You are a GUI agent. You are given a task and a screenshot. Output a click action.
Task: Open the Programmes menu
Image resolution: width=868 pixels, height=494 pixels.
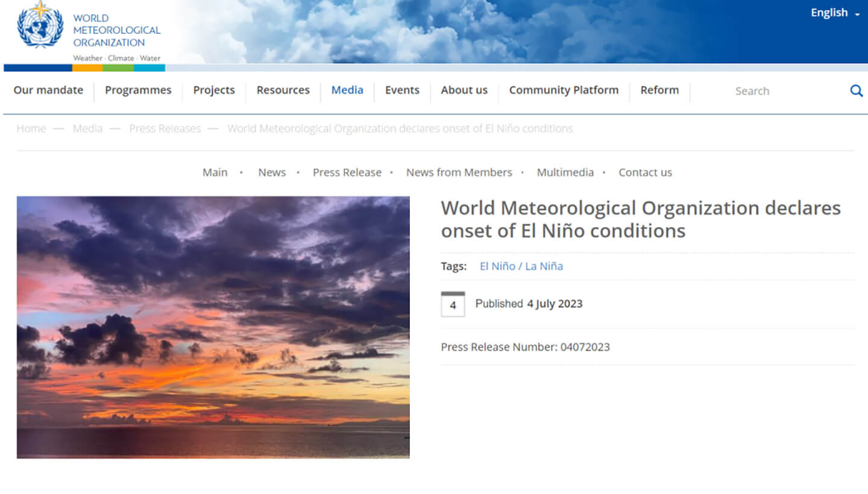point(138,90)
